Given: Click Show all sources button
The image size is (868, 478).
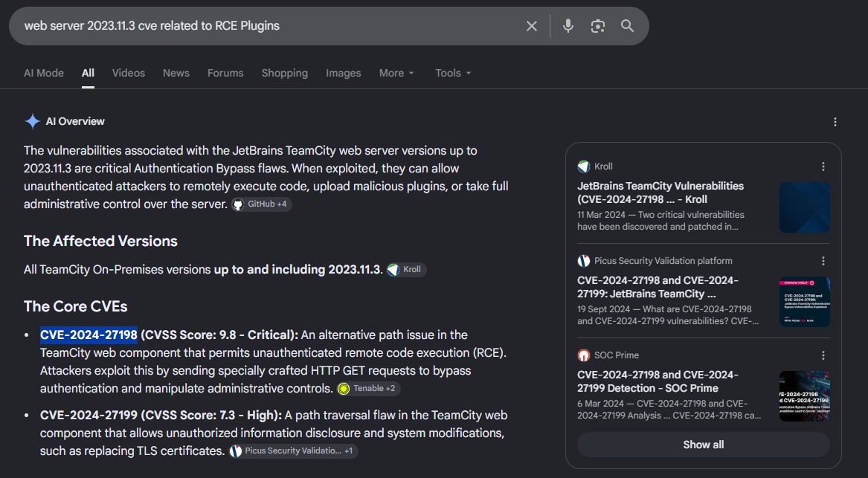Looking at the screenshot, I should click(703, 445).
